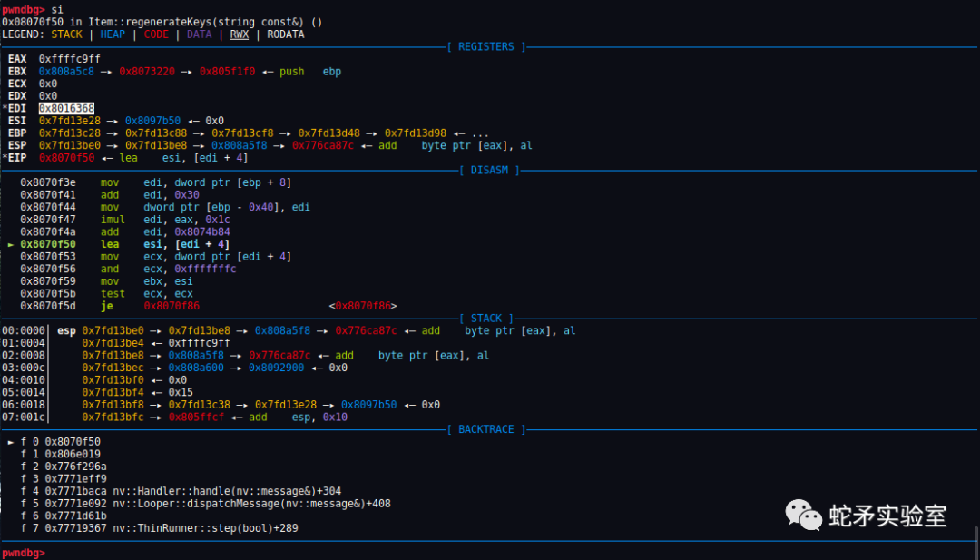Click the 'and ecx, 0xfffffffc' instruction
Viewport: 980px width, 560px height.
(168, 270)
